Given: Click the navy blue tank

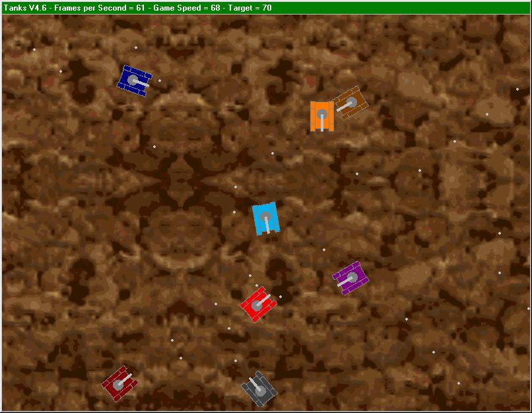Looking at the screenshot, I should [135, 81].
